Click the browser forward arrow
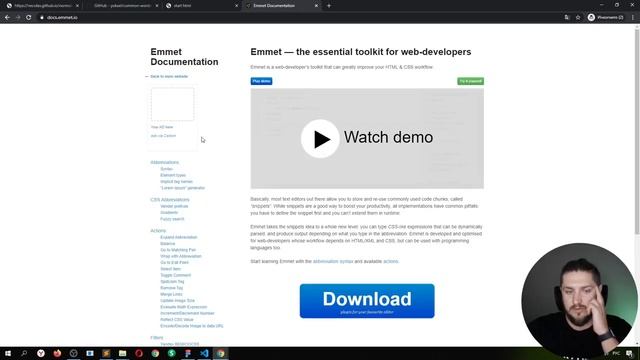640x360 pixels. tap(18, 18)
